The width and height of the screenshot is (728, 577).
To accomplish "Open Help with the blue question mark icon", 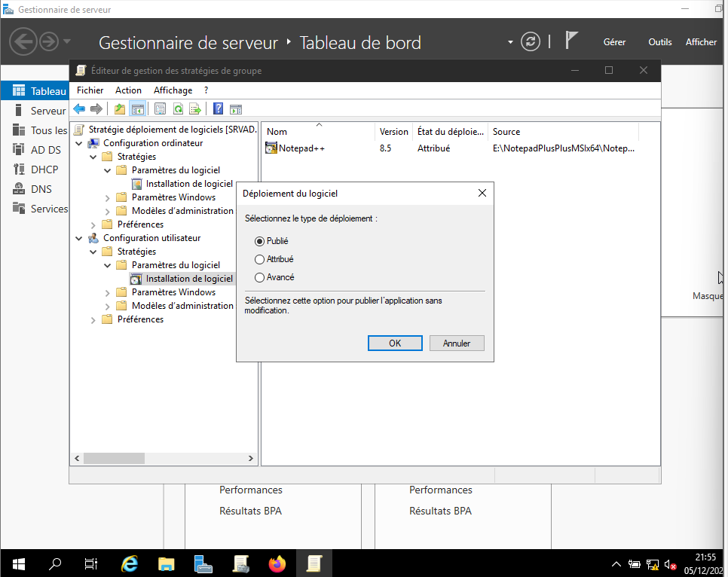I will [218, 109].
